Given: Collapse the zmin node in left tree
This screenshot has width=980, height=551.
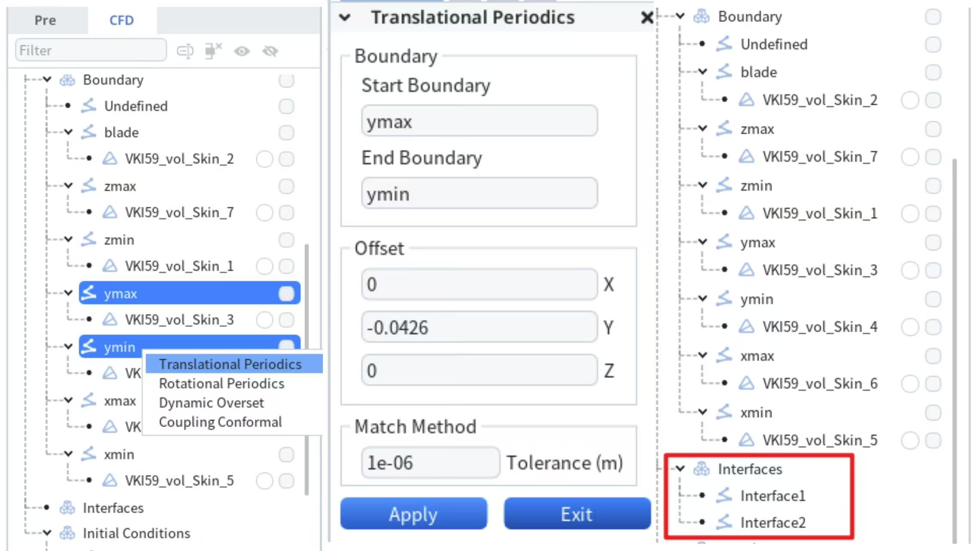Looking at the screenshot, I should click(68, 239).
